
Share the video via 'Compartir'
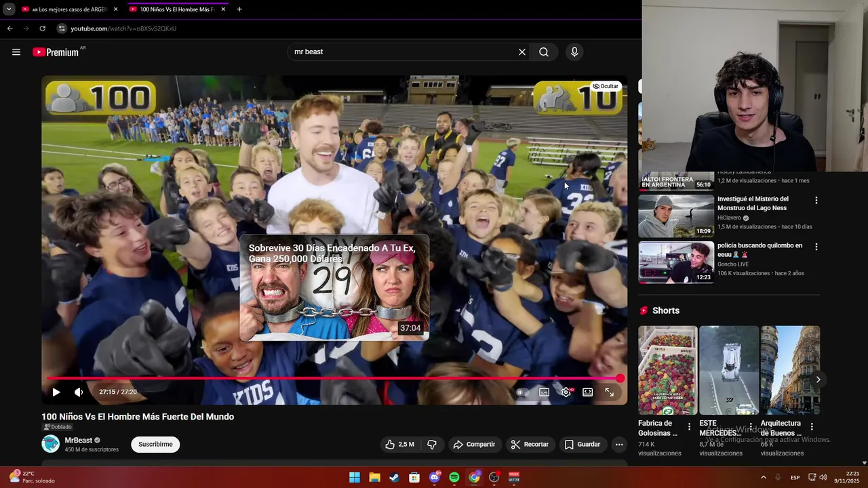[474, 444]
